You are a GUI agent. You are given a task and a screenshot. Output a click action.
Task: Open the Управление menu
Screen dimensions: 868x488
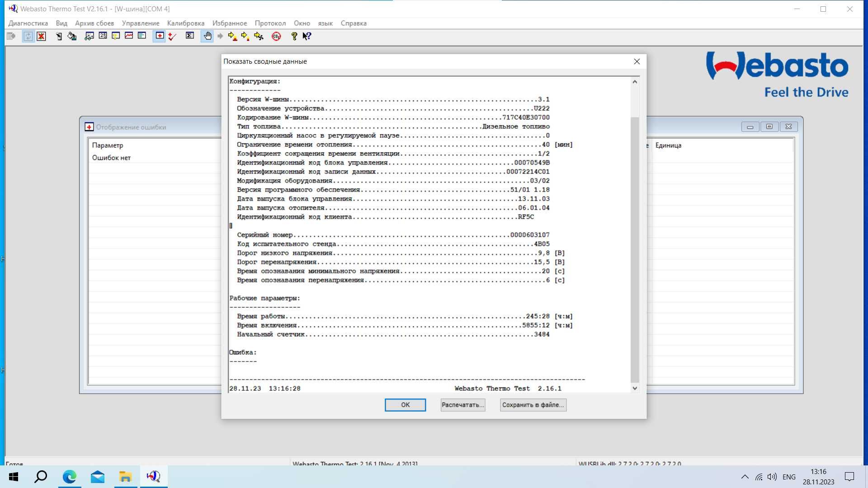coord(141,23)
